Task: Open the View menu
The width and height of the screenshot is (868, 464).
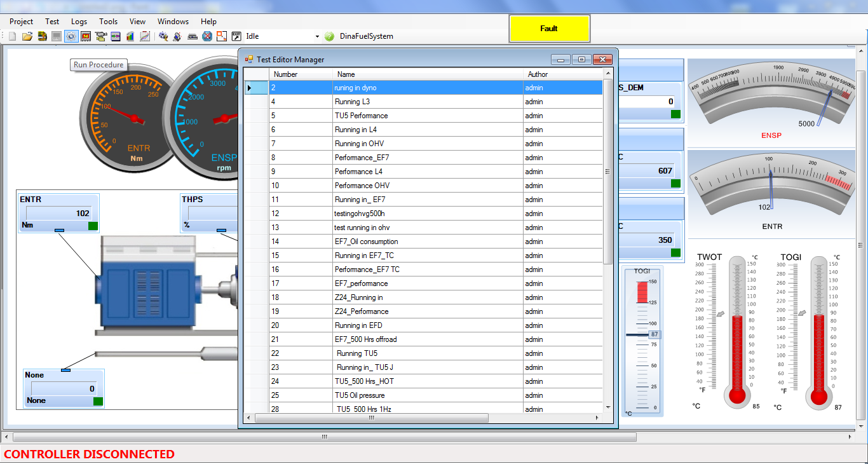Action: coord(137,22)
